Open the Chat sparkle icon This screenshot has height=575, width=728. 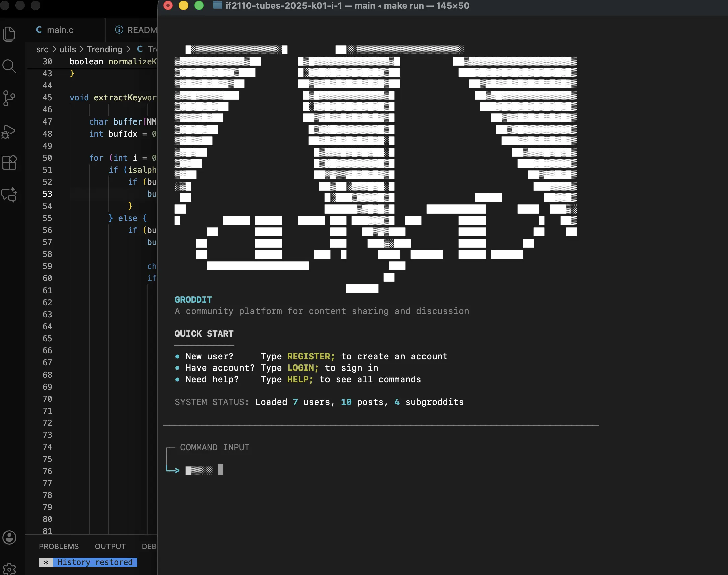tap(9, 194)
